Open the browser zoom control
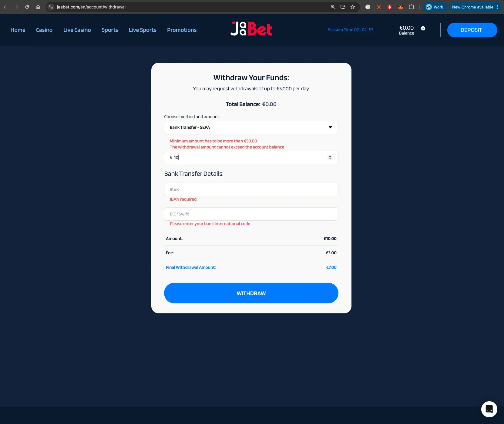Screen dimensions: 504x424 point(333,7)
